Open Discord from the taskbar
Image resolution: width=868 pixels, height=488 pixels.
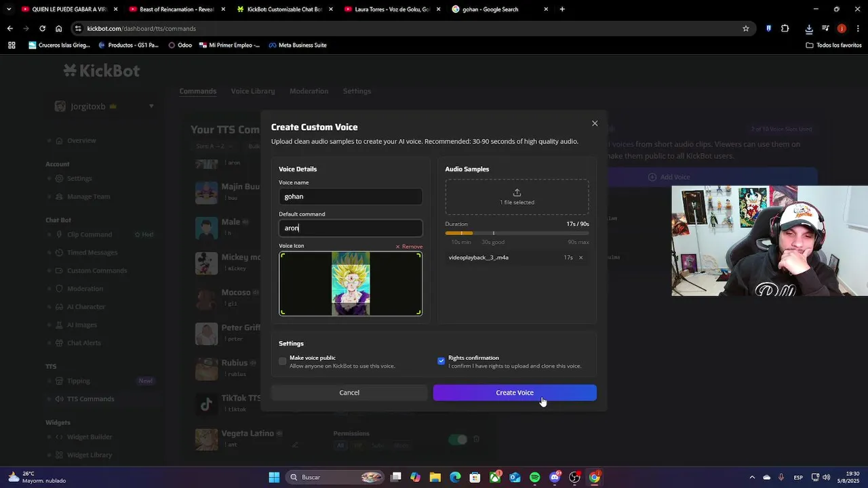coord(555,477)
